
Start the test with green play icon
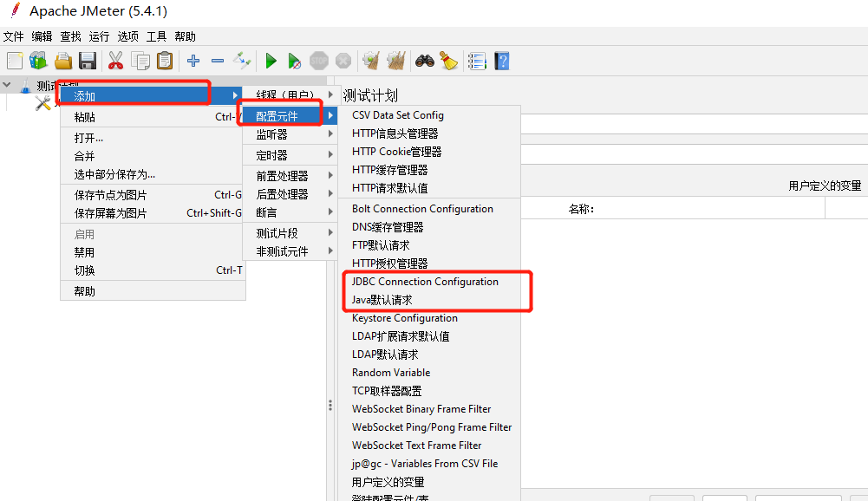271,61
